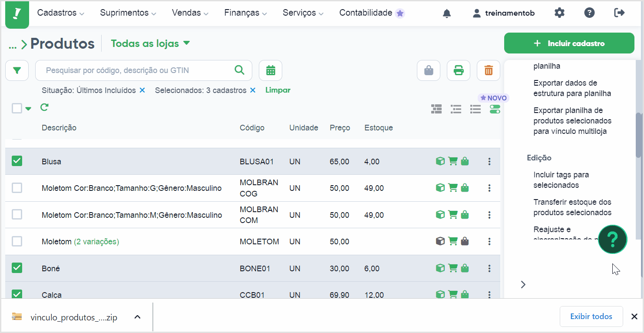
Task: Click the cube icon in MOLBRANCOM row
Action: point(440,215)
